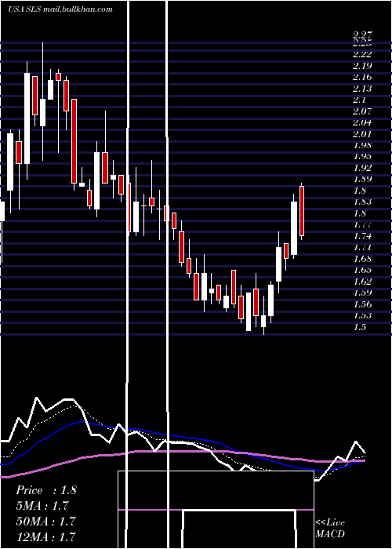Image resolution: width=392 pixels, height=549 pixels.
Task: Click the 1.56 price axis label
Action: [362, 304]
